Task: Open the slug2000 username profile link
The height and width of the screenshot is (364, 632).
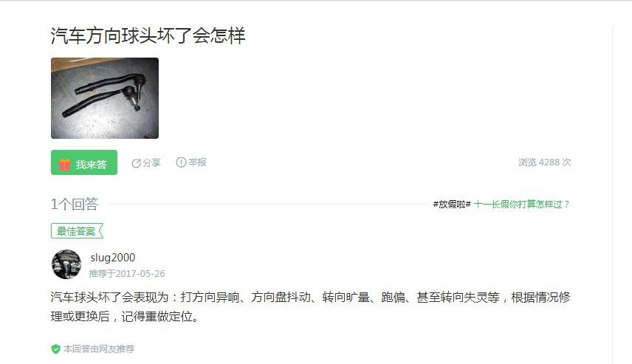Action: pos(113,257)
